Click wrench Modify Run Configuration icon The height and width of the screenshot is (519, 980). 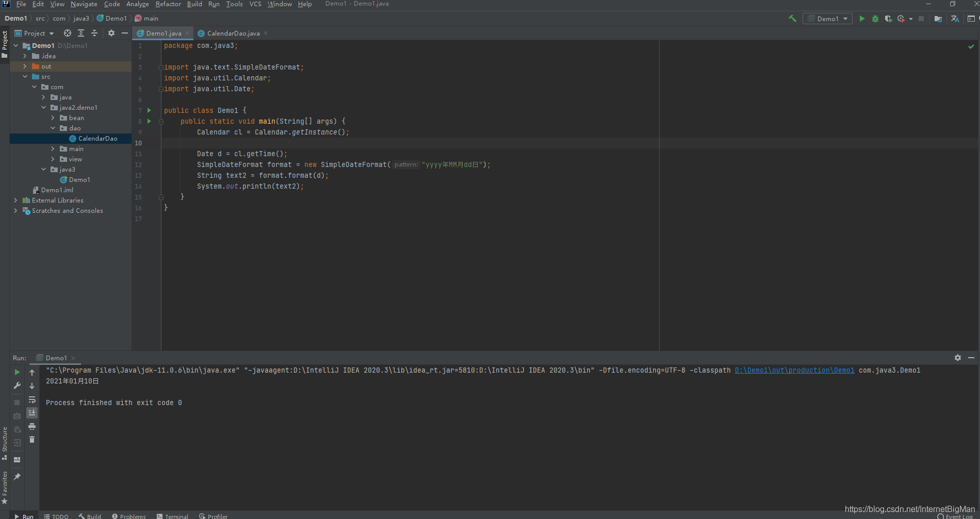tap(17, 386)
